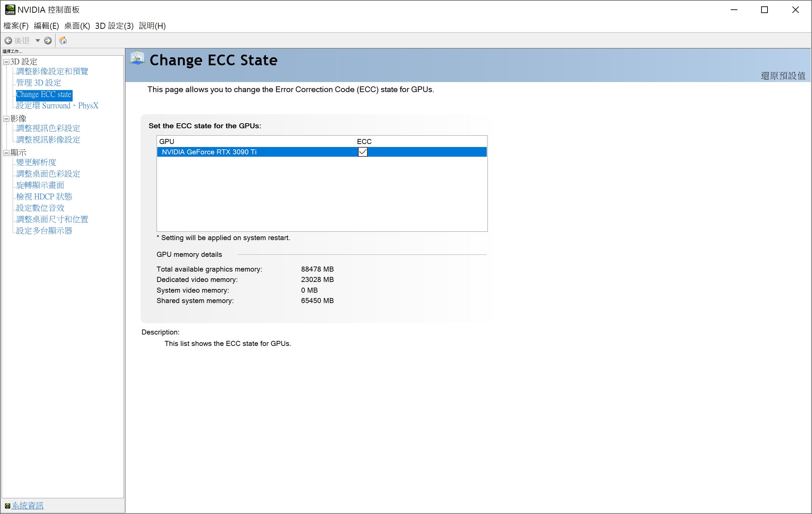Click the Change ECC State page header icon
The height and width of the screenshot is (514, 812).
[x=137, y=58]
